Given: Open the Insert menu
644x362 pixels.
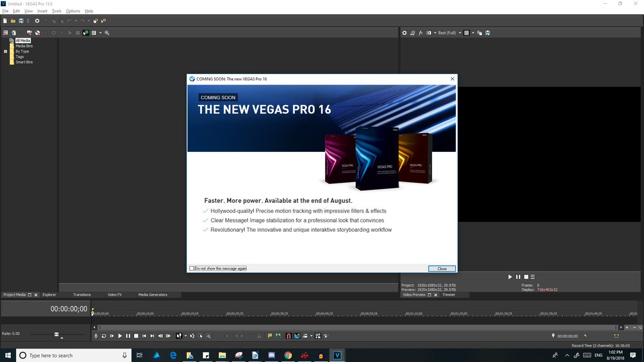Looking at the screenshot, I should [42, 11].
